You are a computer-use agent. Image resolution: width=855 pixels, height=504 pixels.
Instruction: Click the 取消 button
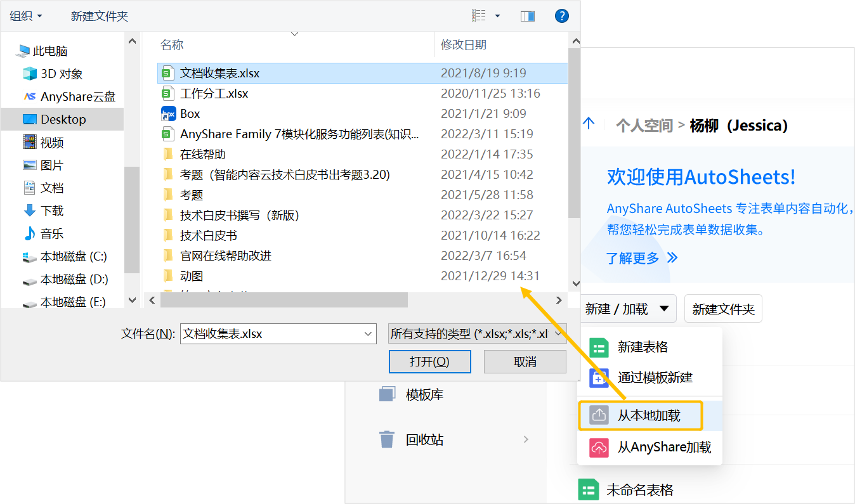click(x=525, y=361)
